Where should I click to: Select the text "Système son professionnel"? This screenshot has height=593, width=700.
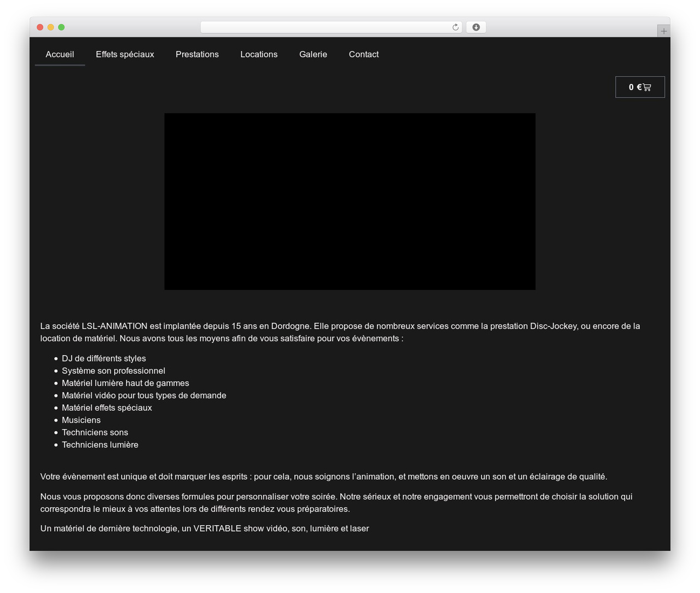[113, 371]
